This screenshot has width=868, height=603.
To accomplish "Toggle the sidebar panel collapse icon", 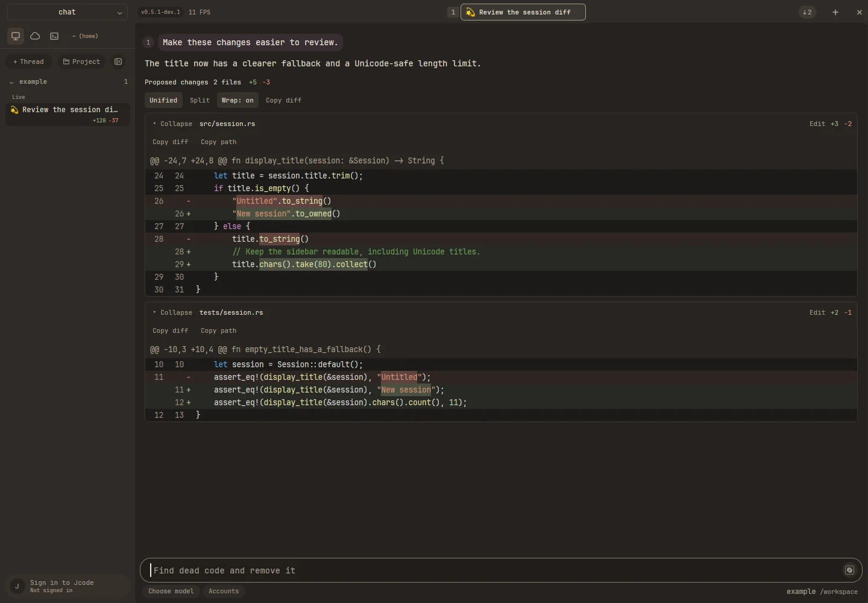I will point(118,62).
